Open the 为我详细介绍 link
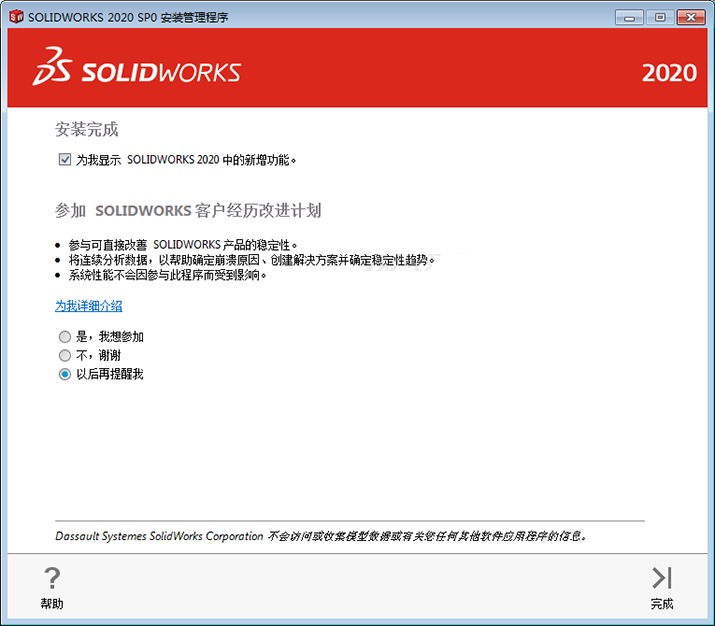The height and width of the screenshot is (626, 715). point(88,306)
